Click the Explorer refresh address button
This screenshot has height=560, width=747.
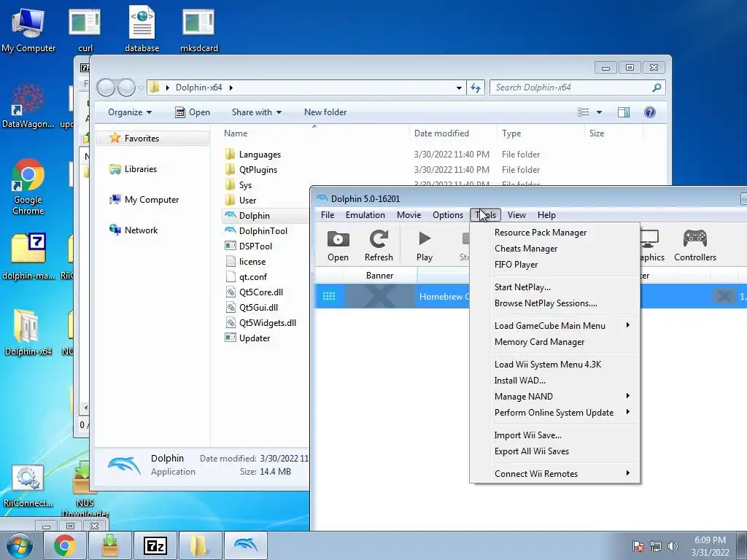tap(476, 87)
